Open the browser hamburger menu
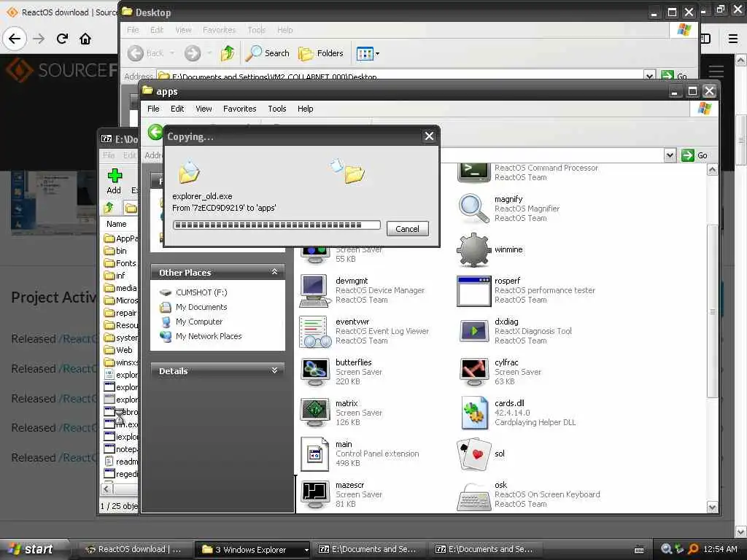747x560 pixels. pos(733,39)
